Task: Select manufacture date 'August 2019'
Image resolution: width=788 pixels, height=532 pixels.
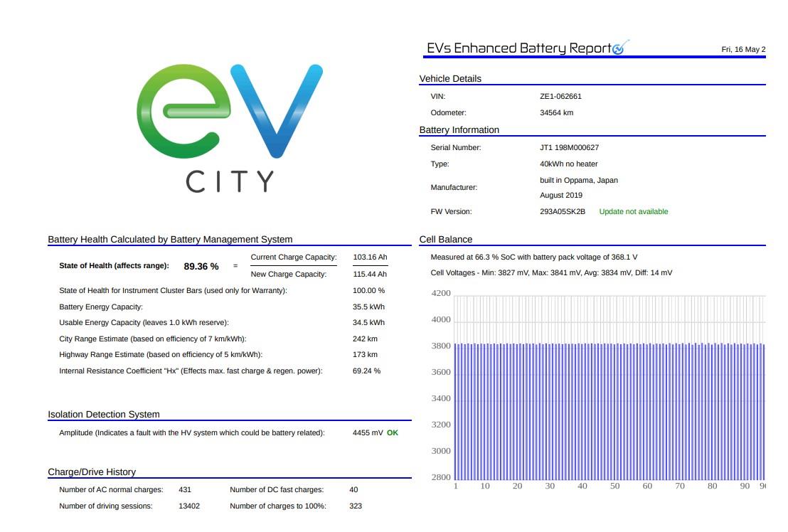Action: 561,195
